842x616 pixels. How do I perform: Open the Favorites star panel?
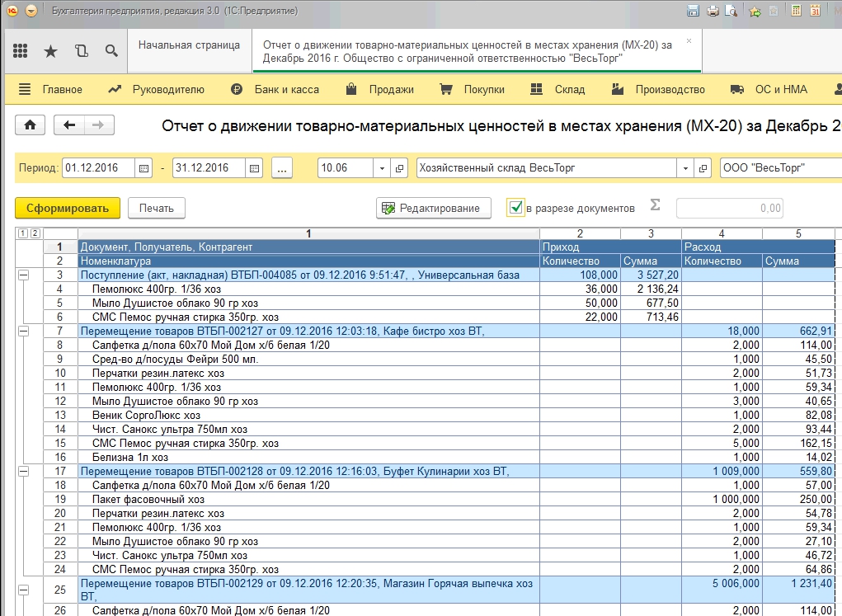pyautogui.click(x=50, y=51)
